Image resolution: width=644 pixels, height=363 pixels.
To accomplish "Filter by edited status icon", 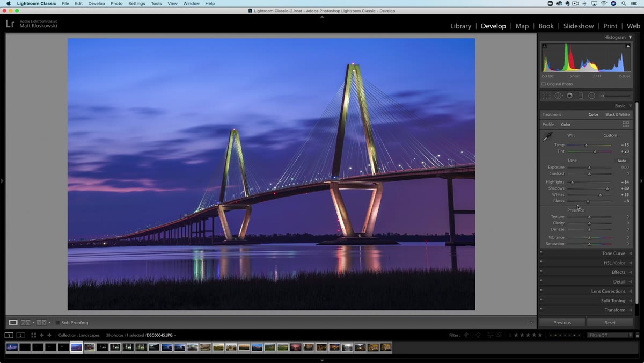I will coord(491,335).
